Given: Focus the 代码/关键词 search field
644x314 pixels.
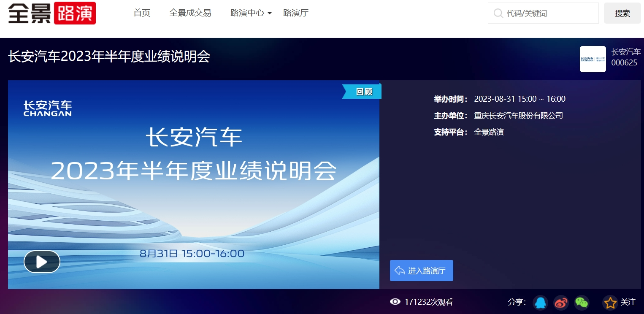Looking at the screenshot, I should [x=543, y=13].
